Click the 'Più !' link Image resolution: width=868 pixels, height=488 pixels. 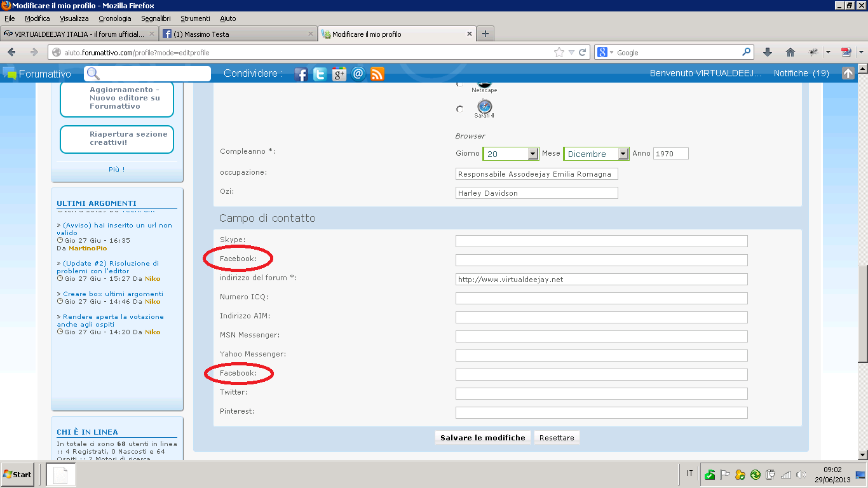(117, 170)
